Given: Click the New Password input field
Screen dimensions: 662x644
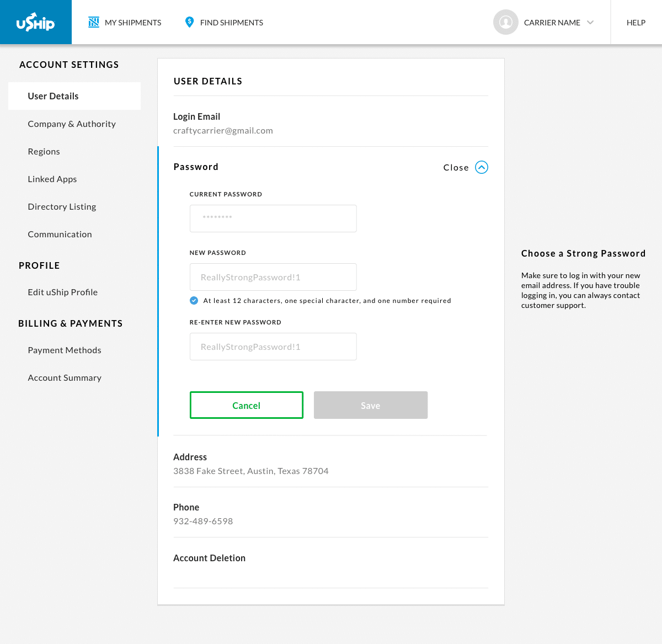Looking at the screenshot, I should [273, 277].
